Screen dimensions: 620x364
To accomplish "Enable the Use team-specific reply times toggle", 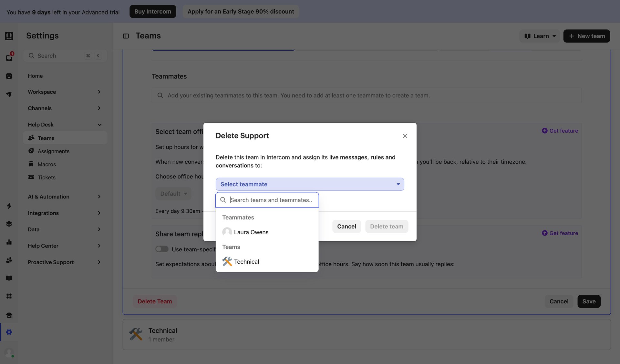I will pos(162,249).
